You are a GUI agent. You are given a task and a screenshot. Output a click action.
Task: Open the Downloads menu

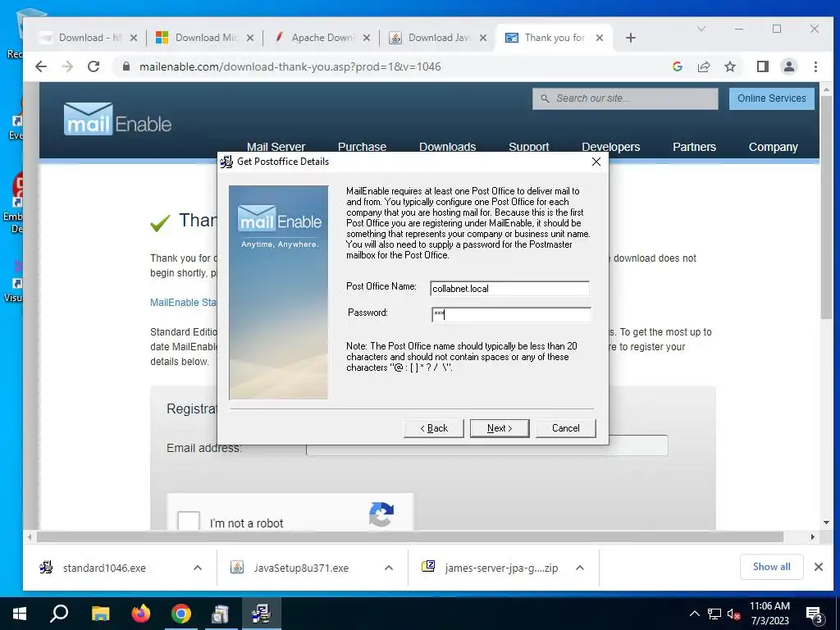pos(447,147)
